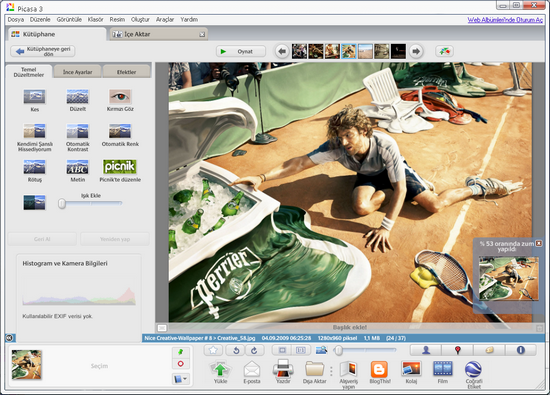Click the Işık Ekle fill light slider
This screenshot has height=395, width=550.
(x=90, y=203)
